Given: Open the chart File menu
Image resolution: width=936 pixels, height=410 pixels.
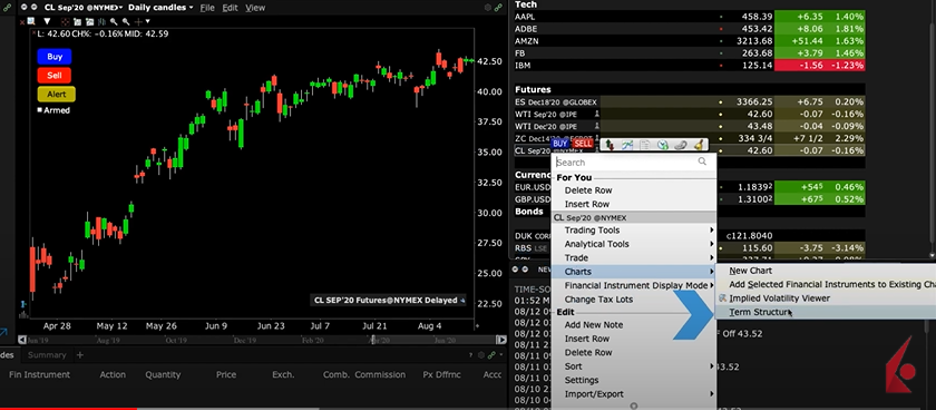Looking at the screenshot, I should click(x=207, y=7).
